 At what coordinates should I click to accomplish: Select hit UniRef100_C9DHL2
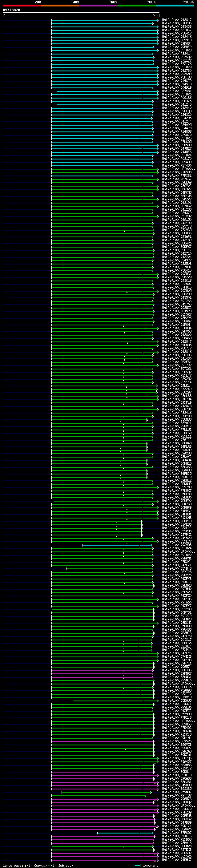coord(177,480)
